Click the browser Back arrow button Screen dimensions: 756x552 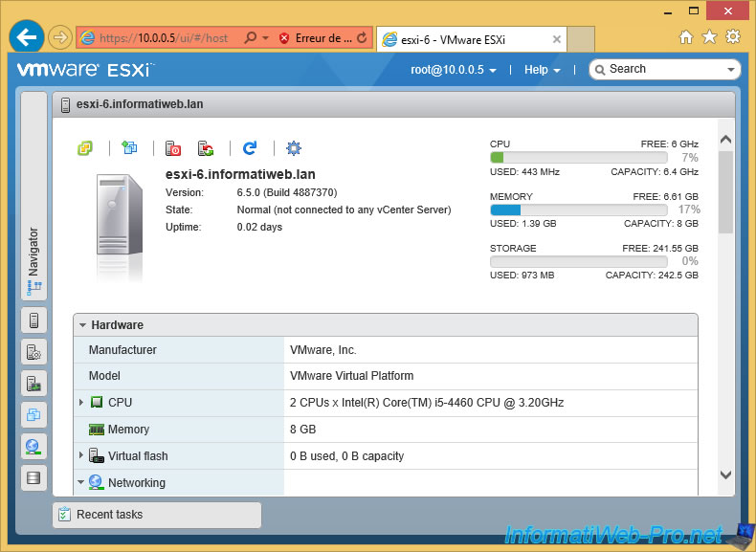coord(27,37)
